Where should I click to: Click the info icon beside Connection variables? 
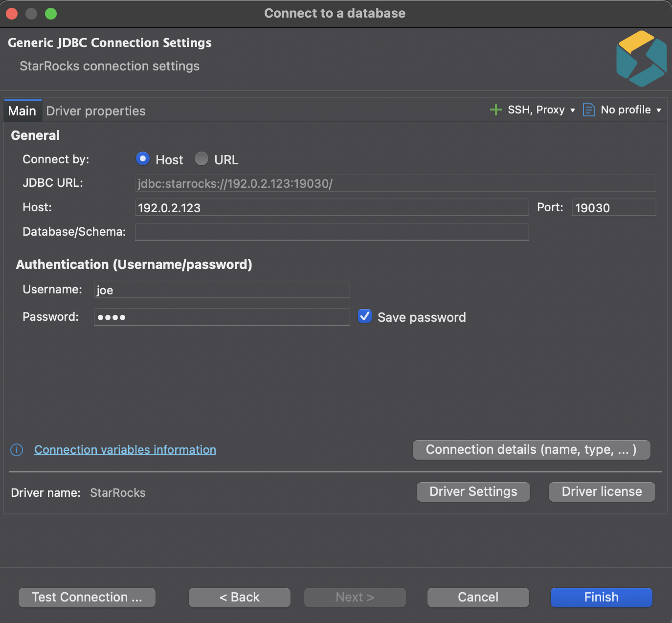tap(17, 450)
